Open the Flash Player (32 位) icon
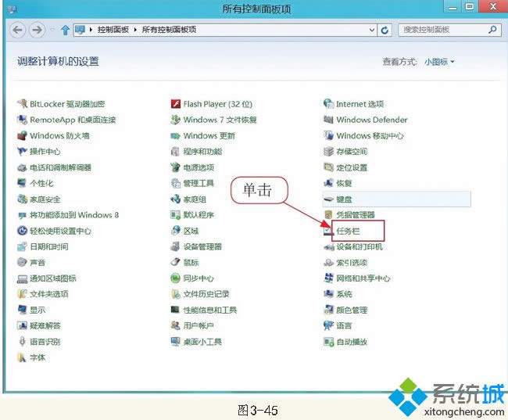 176,104
